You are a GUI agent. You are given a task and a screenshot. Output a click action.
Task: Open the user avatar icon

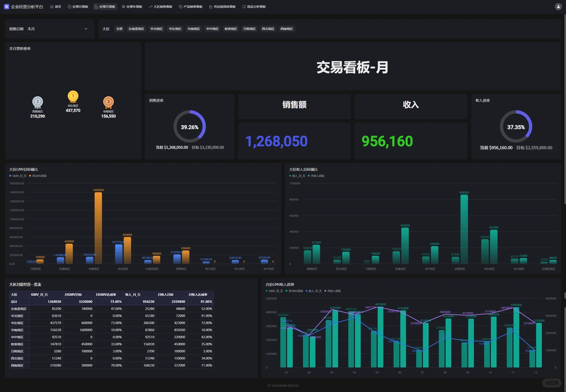coord(558,7)
